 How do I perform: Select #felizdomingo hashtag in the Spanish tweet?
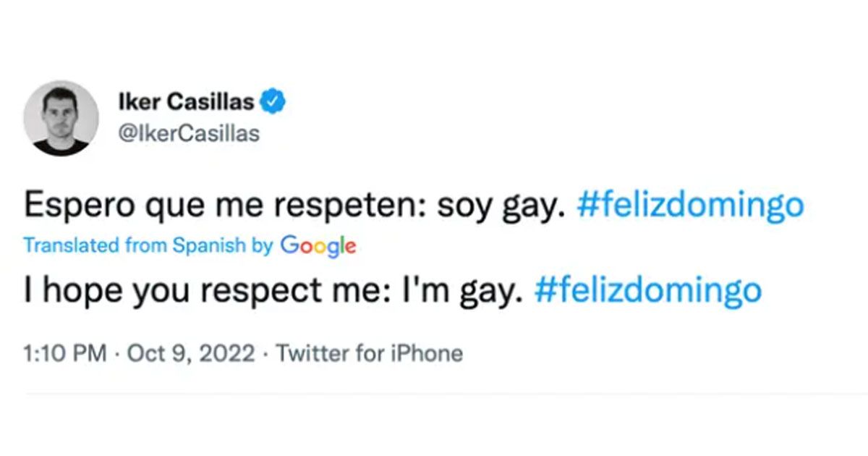pos(690,206)
